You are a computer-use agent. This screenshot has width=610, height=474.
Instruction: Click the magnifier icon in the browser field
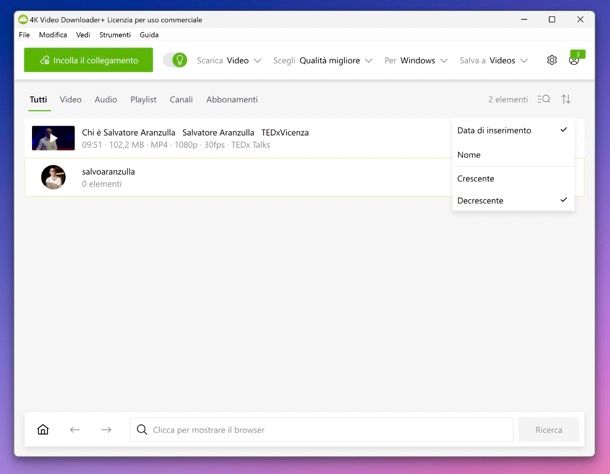(x=142, y=430)
